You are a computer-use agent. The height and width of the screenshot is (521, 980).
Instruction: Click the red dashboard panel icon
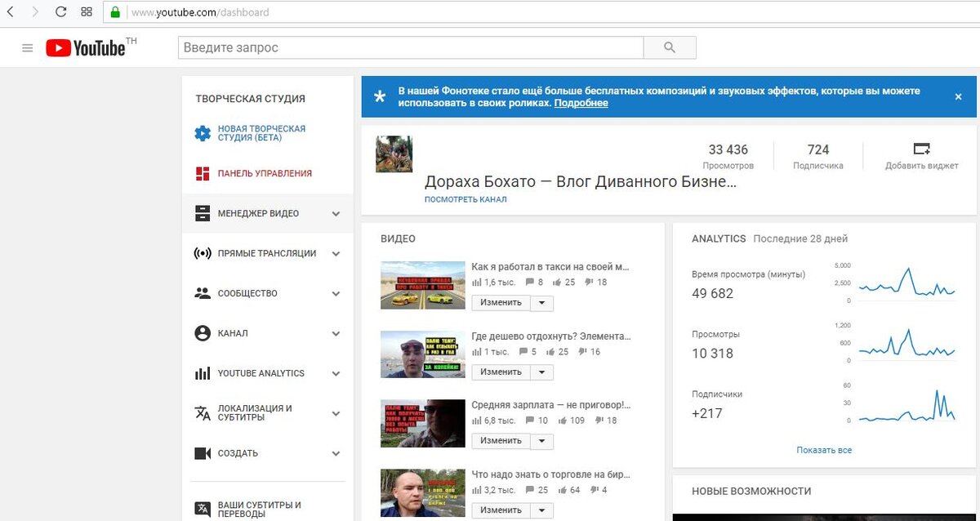pyautogui.click(x=203, y=173)
